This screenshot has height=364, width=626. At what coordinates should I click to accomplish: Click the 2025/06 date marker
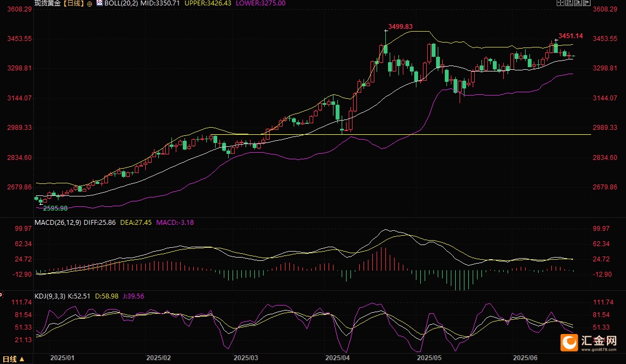526,358
